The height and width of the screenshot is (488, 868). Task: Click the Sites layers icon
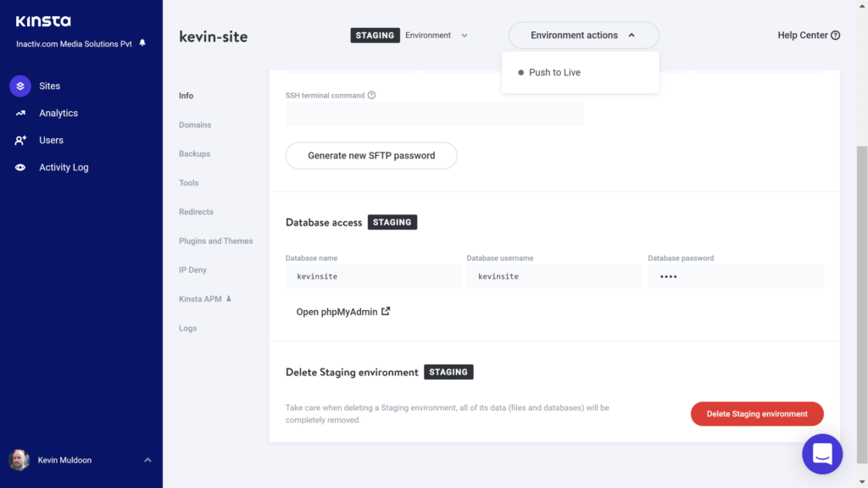coord(20,86)
